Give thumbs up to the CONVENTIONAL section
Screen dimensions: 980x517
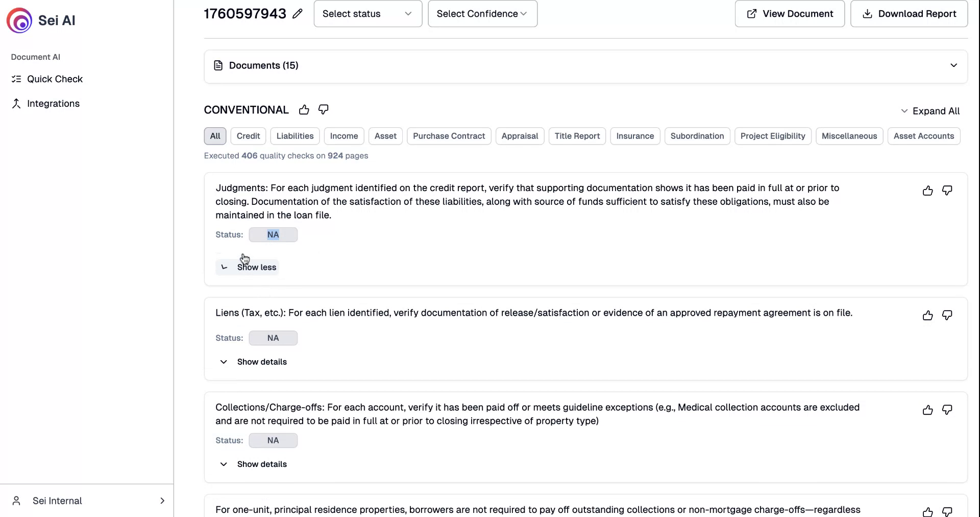tap(304, 110)
